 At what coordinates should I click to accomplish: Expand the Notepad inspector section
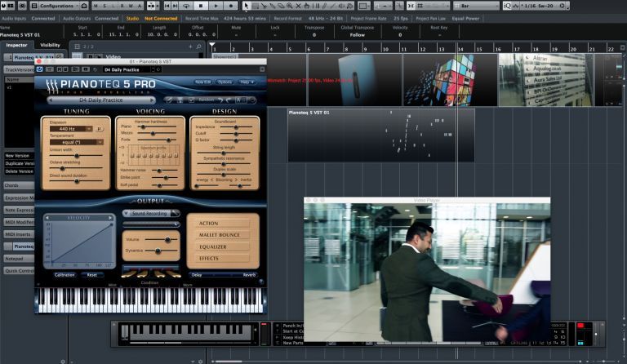point(19,259)
